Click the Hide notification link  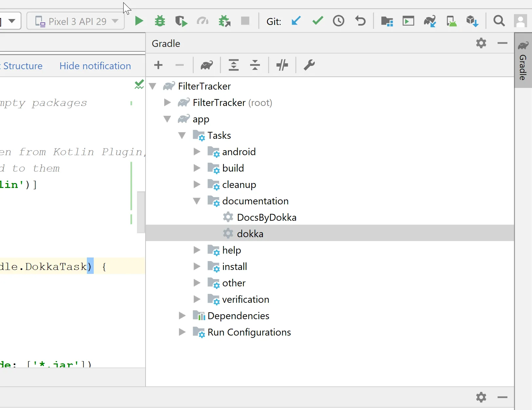tap(95, 66)
